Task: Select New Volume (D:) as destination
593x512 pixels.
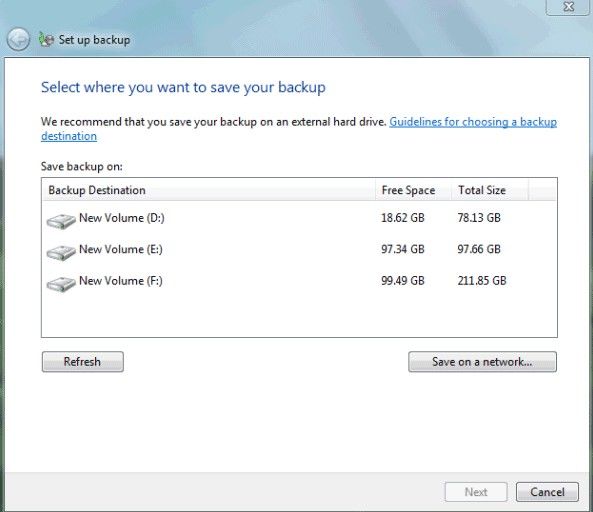Action: [x=299, y=218]
